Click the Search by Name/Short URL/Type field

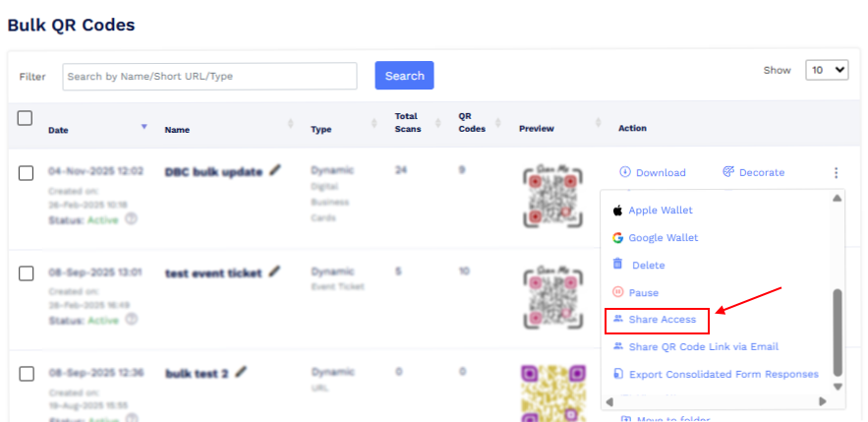click(209, 76)
